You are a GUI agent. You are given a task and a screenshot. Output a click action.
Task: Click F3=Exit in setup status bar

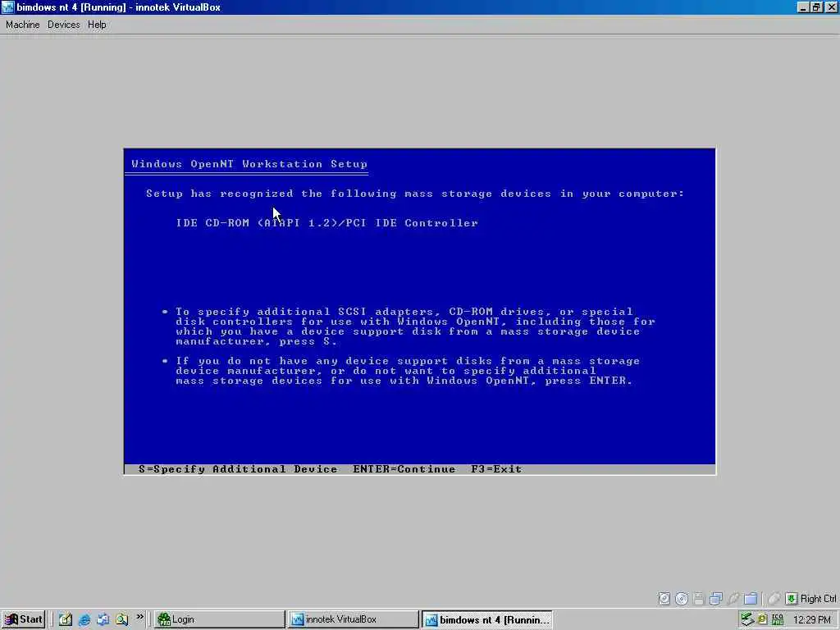coord(496,469)
